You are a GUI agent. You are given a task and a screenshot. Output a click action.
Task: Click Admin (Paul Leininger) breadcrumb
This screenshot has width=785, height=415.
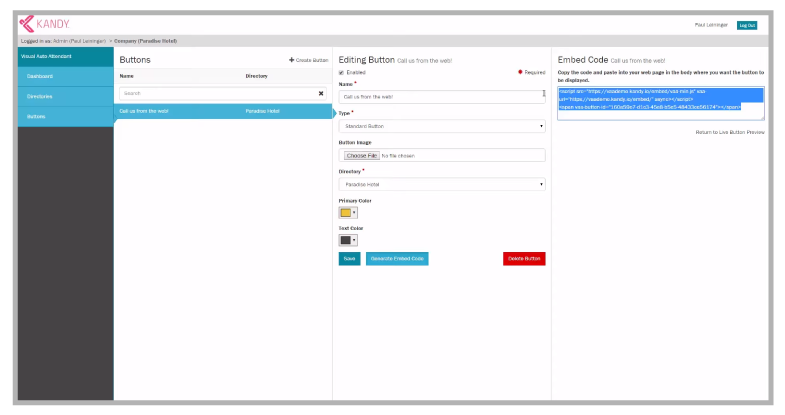tap(79, 41)
